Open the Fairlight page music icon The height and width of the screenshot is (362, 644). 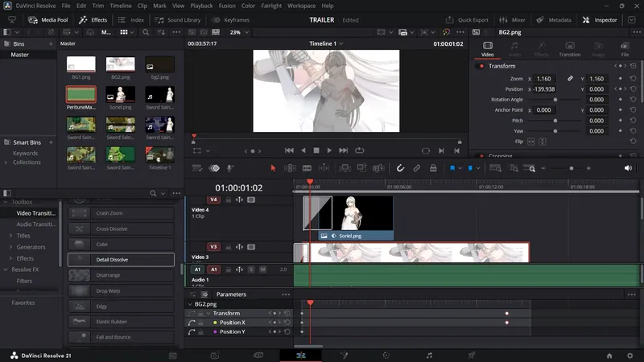429,356
